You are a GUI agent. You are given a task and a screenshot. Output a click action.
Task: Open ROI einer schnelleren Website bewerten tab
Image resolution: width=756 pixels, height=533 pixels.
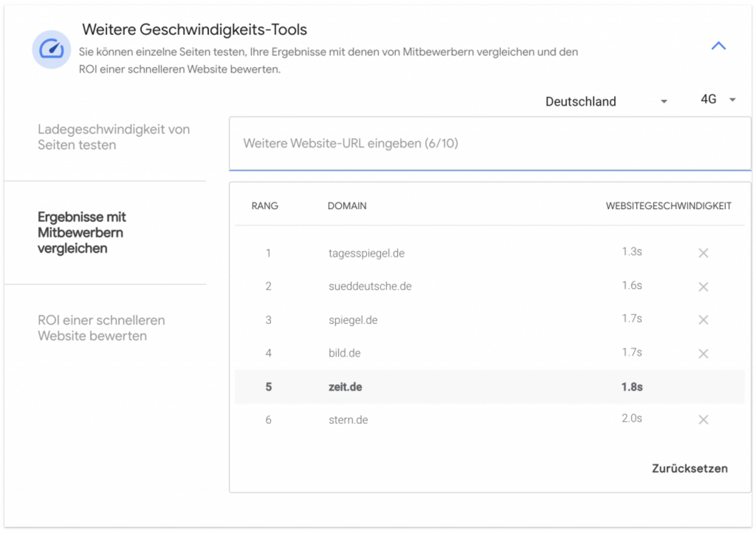pos(101,328)
